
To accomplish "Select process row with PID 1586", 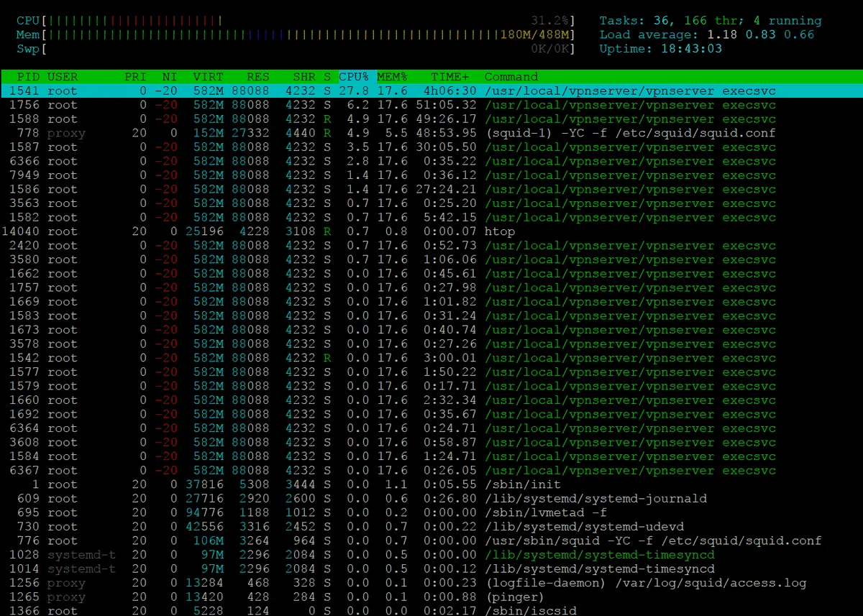I will 431,189.
